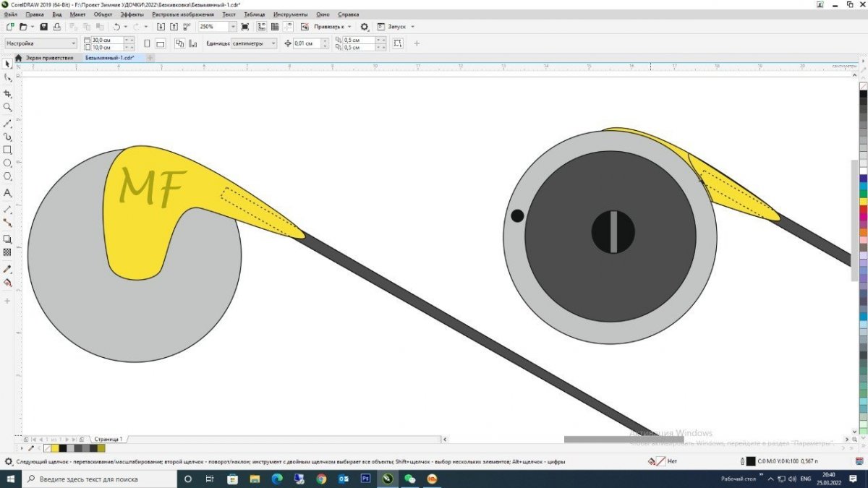Expand the units 'сантиметры' dropdown
Viewport: 868px width, 488px height.
(273, 43)
